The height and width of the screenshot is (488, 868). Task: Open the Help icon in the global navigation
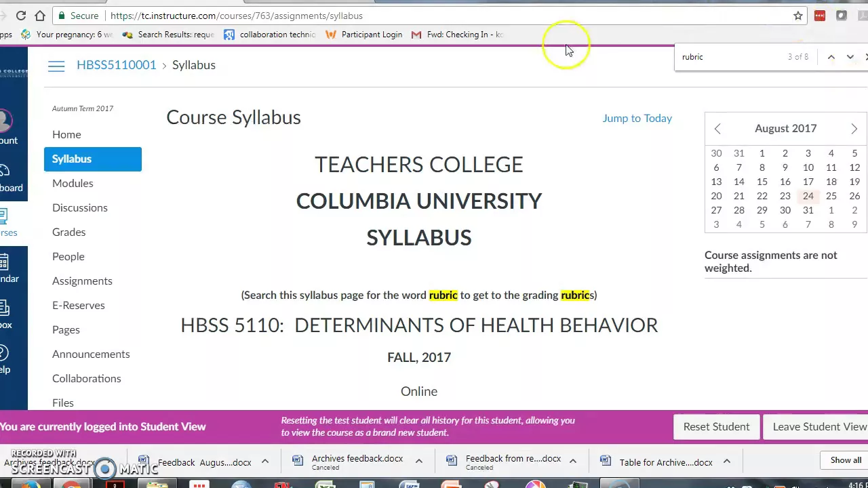tap(5, 359)
